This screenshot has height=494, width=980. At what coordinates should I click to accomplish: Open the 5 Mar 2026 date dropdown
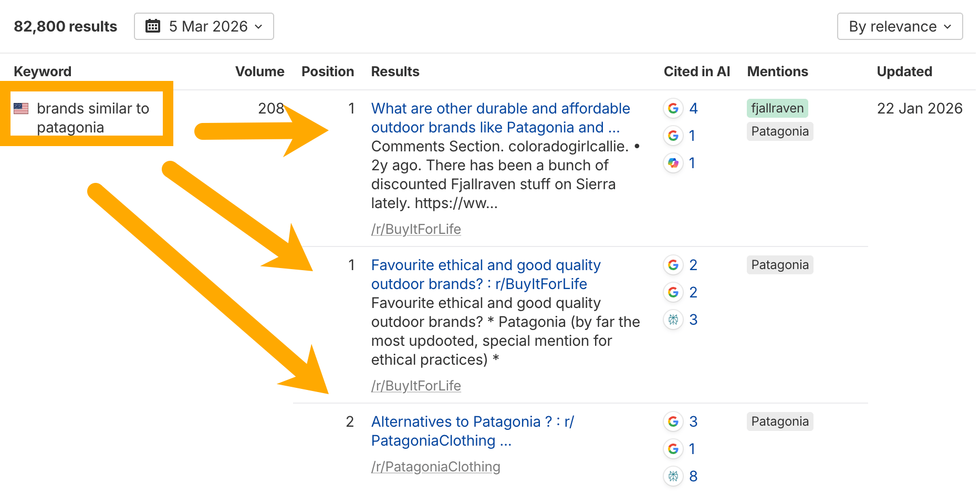pyautogui.click(x=204, y=26)
